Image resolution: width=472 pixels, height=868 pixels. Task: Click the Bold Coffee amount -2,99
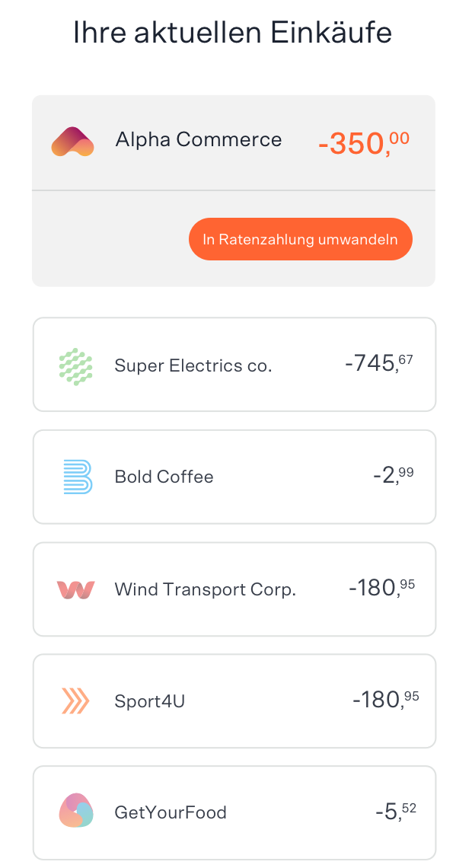[394, 477]
